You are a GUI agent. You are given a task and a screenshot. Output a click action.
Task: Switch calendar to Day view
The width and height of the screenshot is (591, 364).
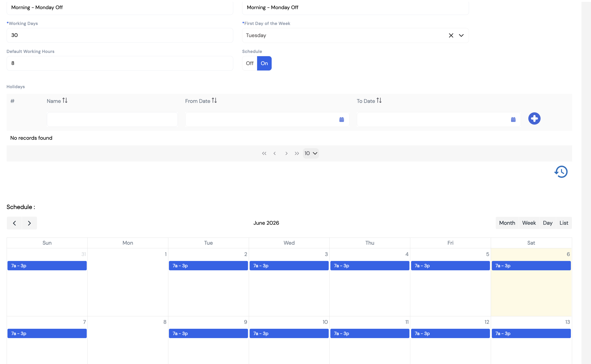coord(547,223)
